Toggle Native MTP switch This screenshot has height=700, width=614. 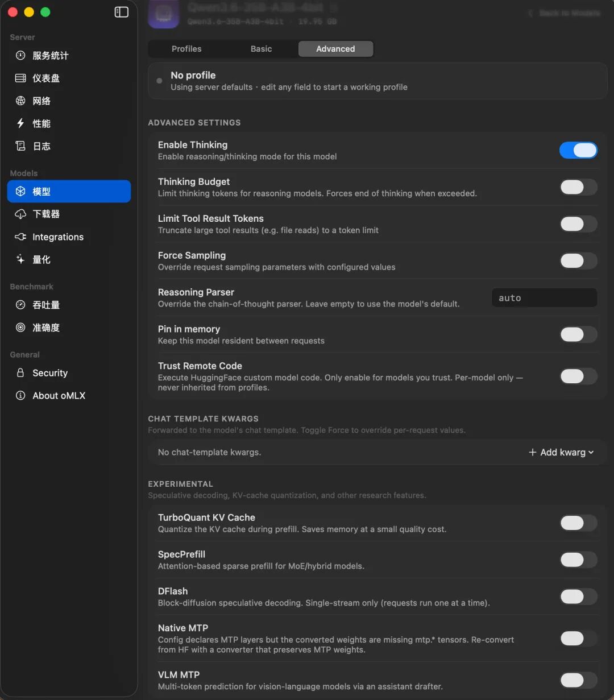pos(578,638)
